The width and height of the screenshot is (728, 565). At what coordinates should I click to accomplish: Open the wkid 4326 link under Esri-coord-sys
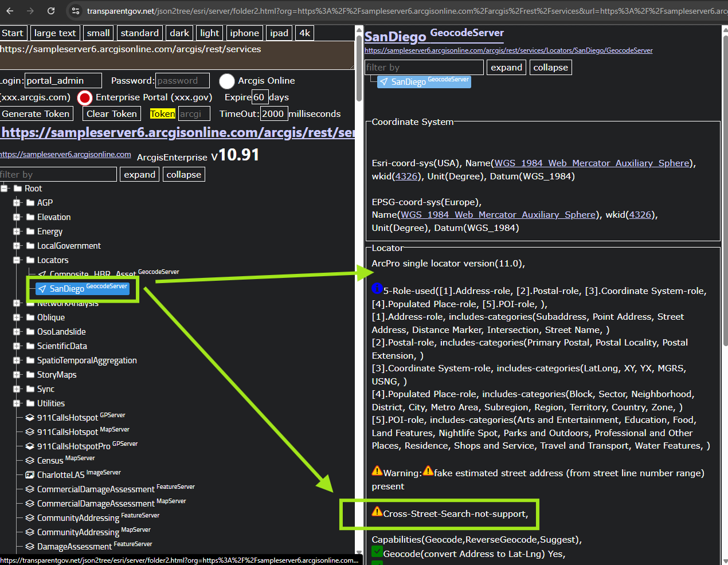coord(406,176)
